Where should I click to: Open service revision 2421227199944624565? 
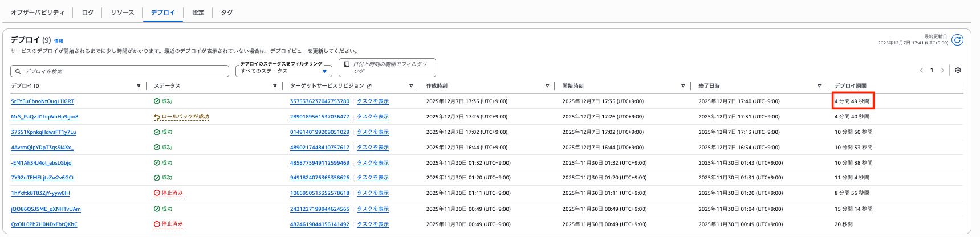[x=320, y=209]
